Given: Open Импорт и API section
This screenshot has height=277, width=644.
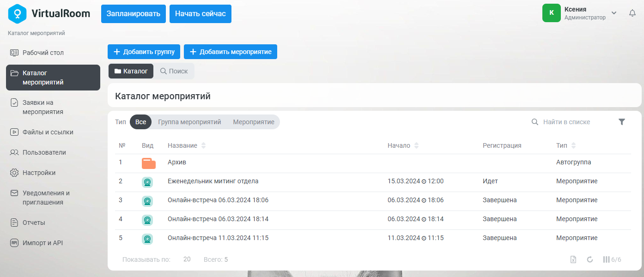Looking at the screenshot, I should point(53,243).
